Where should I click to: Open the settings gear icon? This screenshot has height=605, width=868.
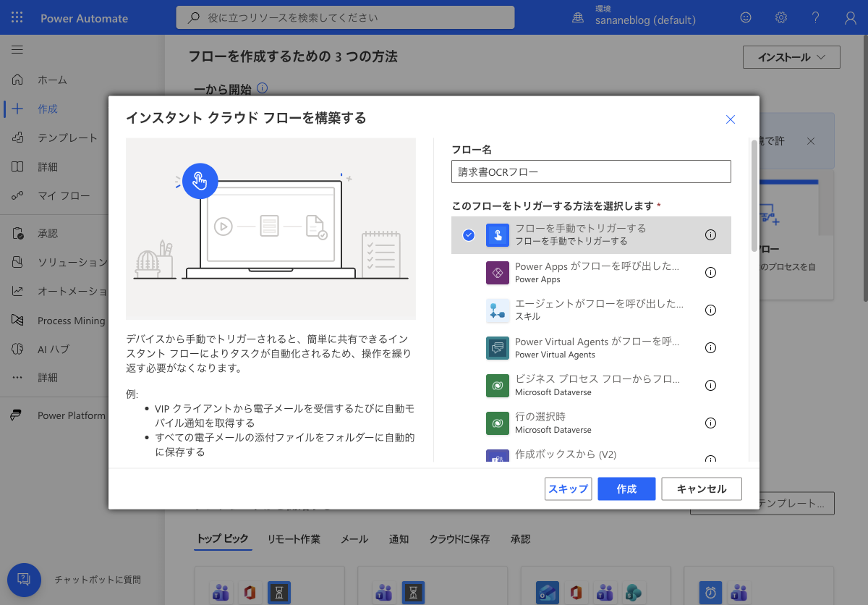(x=781, y=18)
